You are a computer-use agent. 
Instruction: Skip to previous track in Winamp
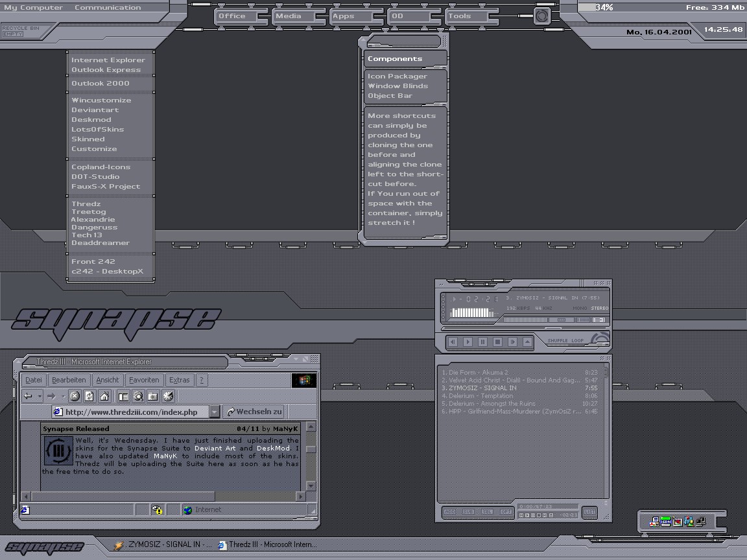[453, 342]
